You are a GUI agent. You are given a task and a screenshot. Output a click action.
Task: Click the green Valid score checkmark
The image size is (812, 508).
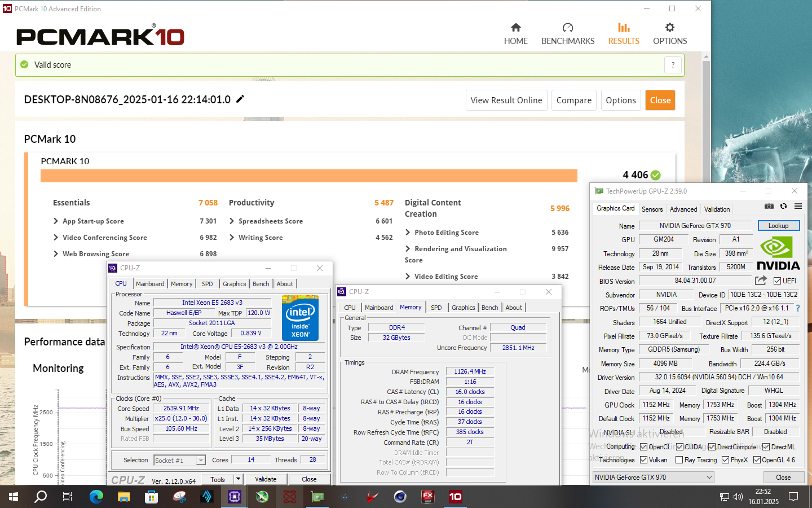[24, 64]
